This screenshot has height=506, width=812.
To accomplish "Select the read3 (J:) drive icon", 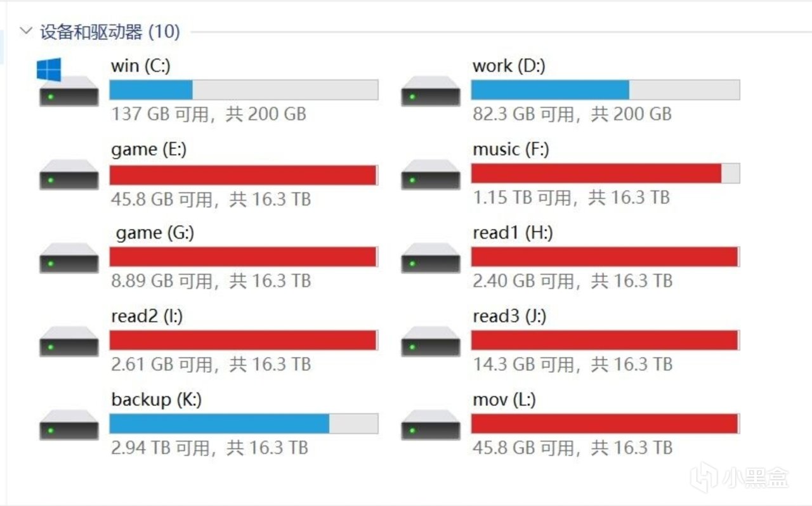I will click(431, 341).
